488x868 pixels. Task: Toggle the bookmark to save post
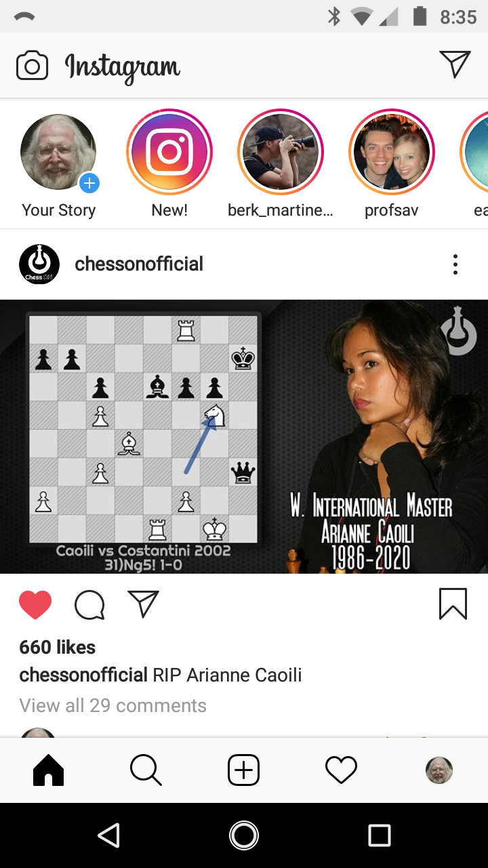click(x=453, y=604)
